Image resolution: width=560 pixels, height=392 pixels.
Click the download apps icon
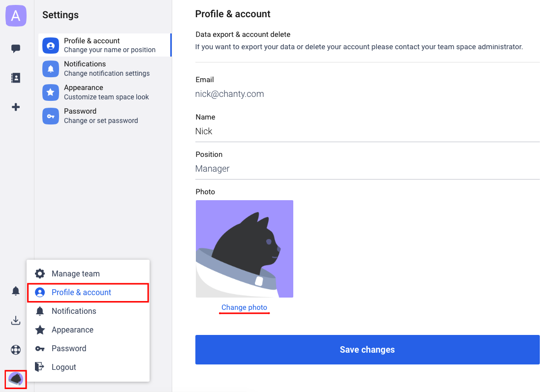pyautogui.click(x=16, y=321)
